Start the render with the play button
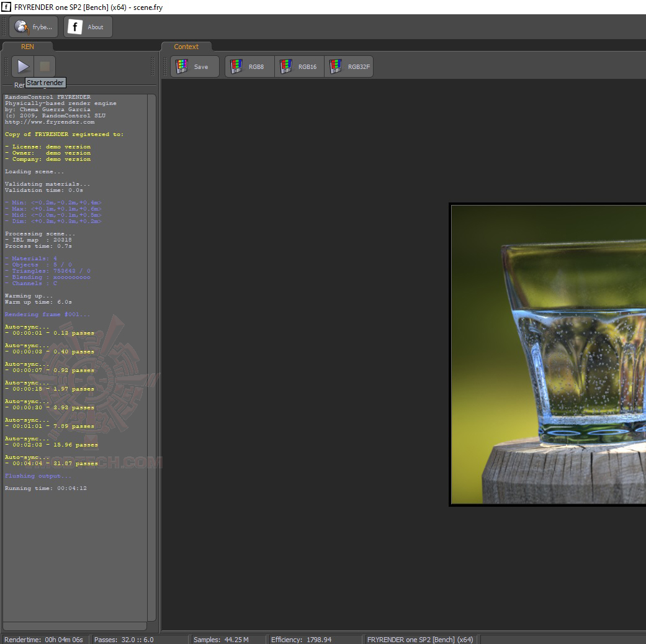 point(23,66)
